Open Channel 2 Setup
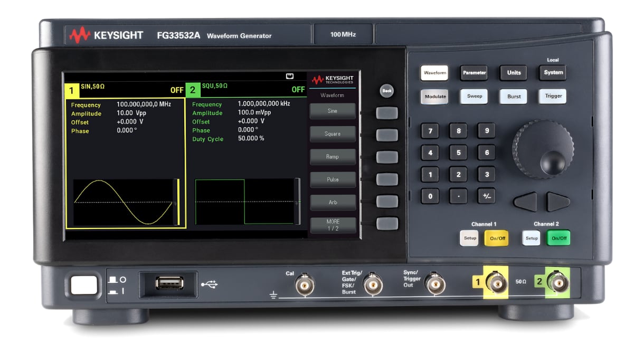This screenshot has height=343, width=644. (x=532, y=238)
